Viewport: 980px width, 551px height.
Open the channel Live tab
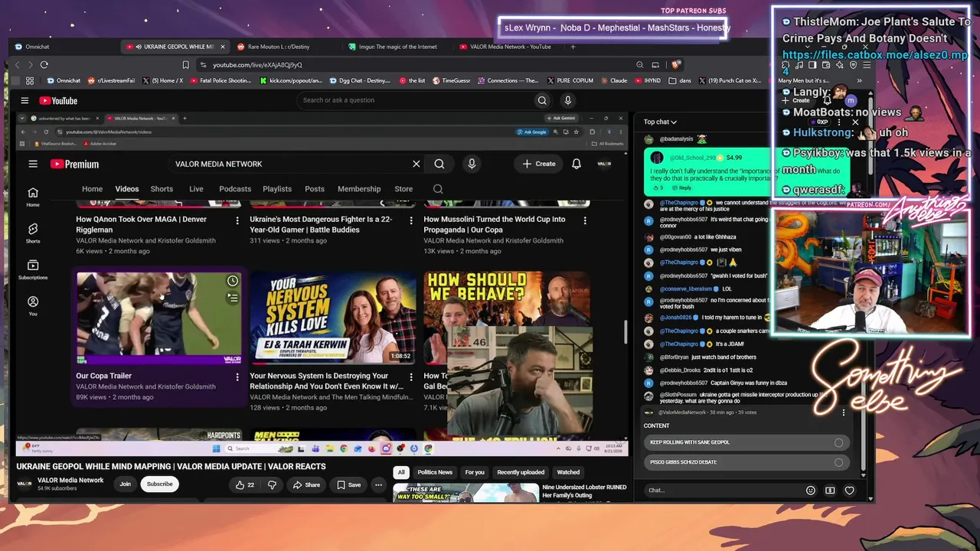(196, 189)
